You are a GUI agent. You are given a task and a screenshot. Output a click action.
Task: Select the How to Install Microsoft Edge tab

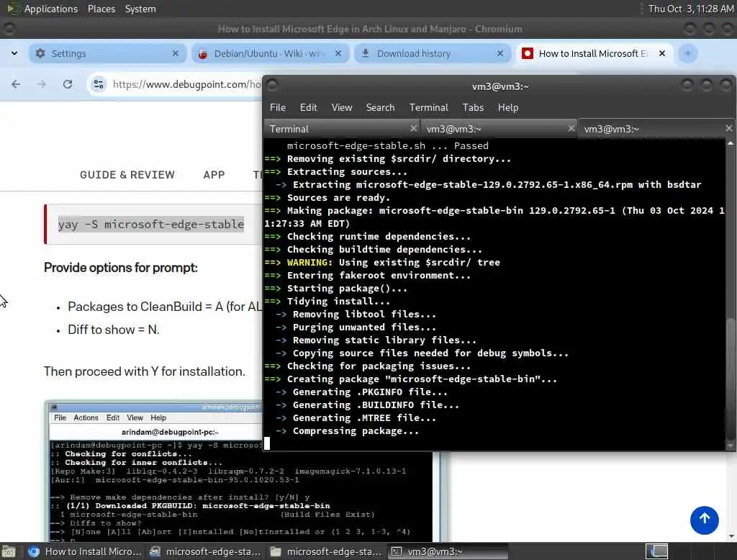click(x=594, y=53)
